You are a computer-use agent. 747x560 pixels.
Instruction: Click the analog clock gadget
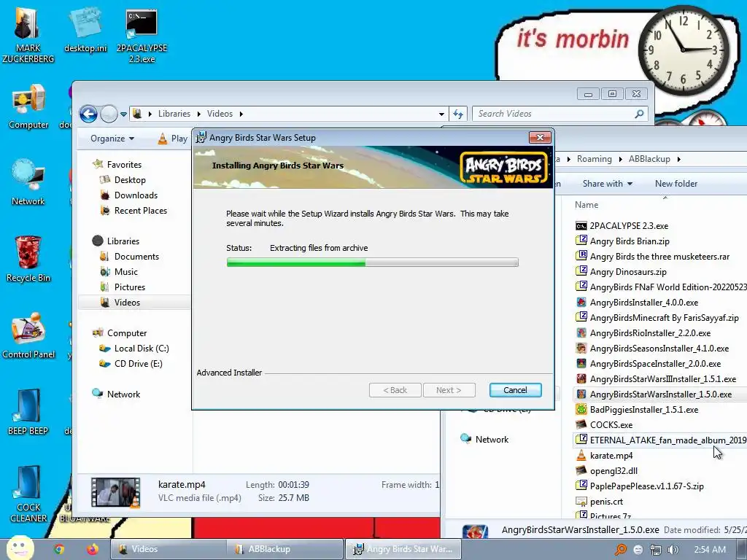tap(684, 50)
